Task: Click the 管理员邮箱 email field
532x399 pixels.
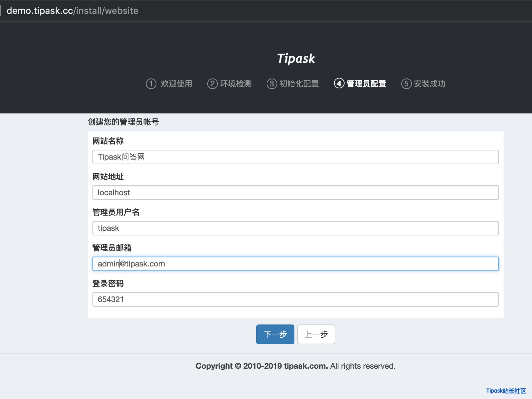Action: 295,264
